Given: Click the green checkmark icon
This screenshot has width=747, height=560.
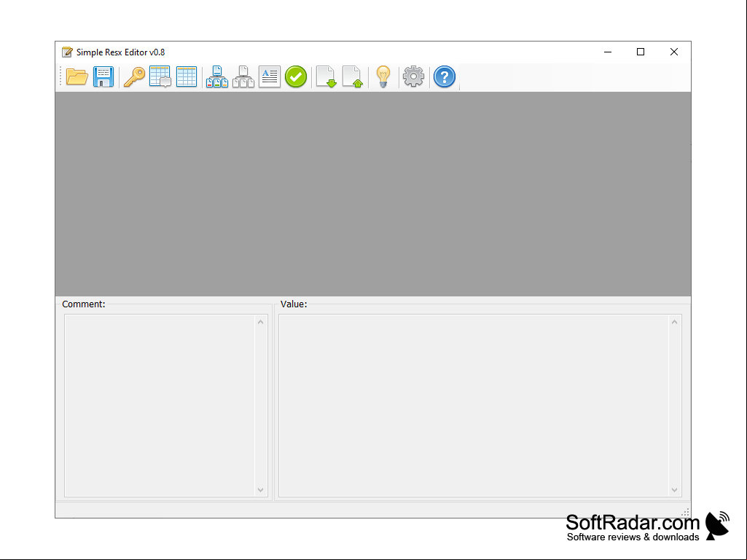Looking at the screenshot, I should point(296,76).
